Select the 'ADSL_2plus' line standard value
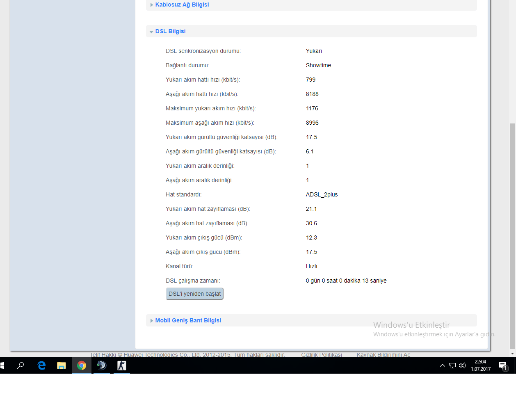525x420 pixels. coord(322,194)
